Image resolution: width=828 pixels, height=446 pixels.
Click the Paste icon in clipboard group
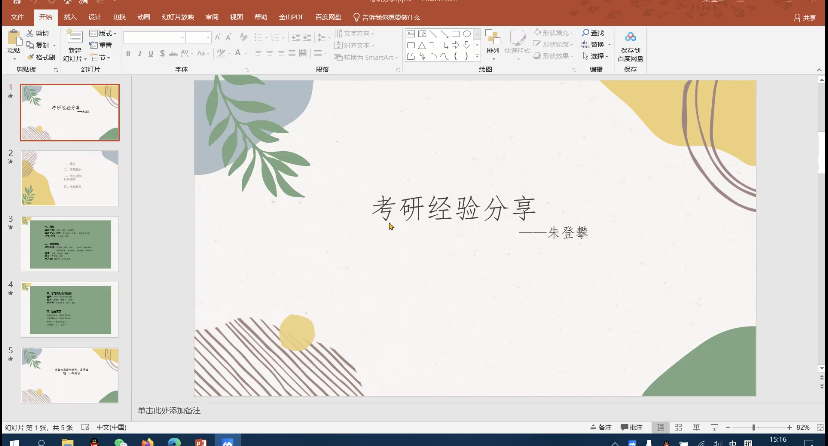click(13, 40)
